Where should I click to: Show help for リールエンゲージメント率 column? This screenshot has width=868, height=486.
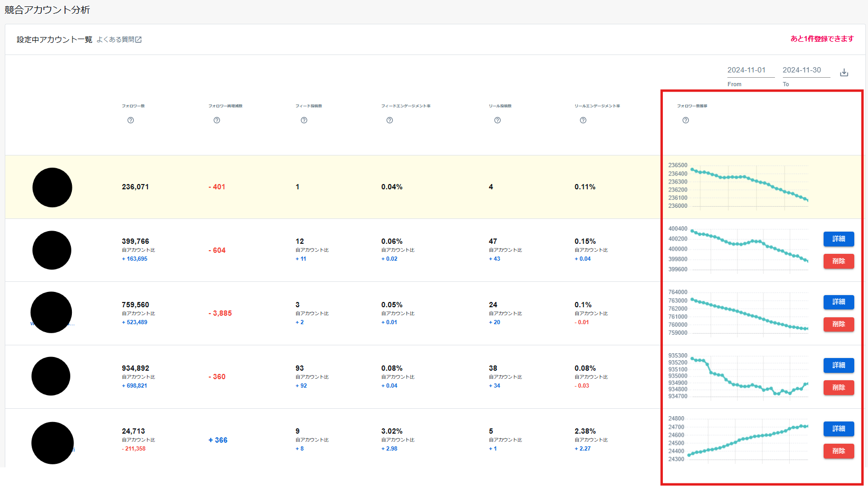pos(583,121)
